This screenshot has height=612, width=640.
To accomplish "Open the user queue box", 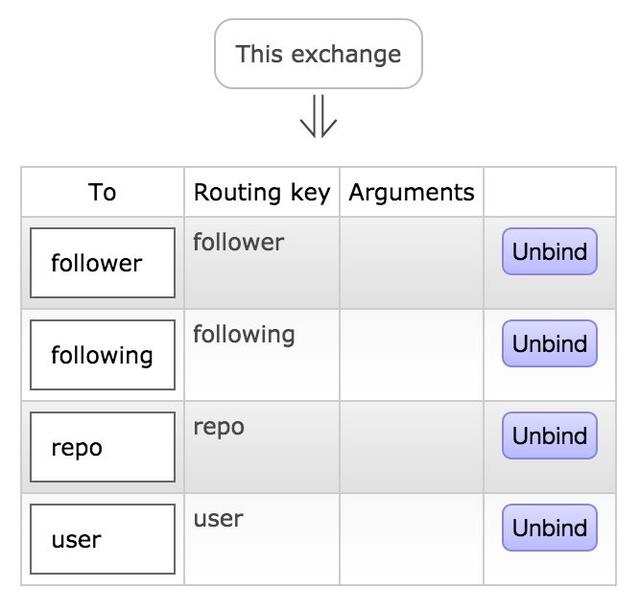I will (x=102, y=539).
